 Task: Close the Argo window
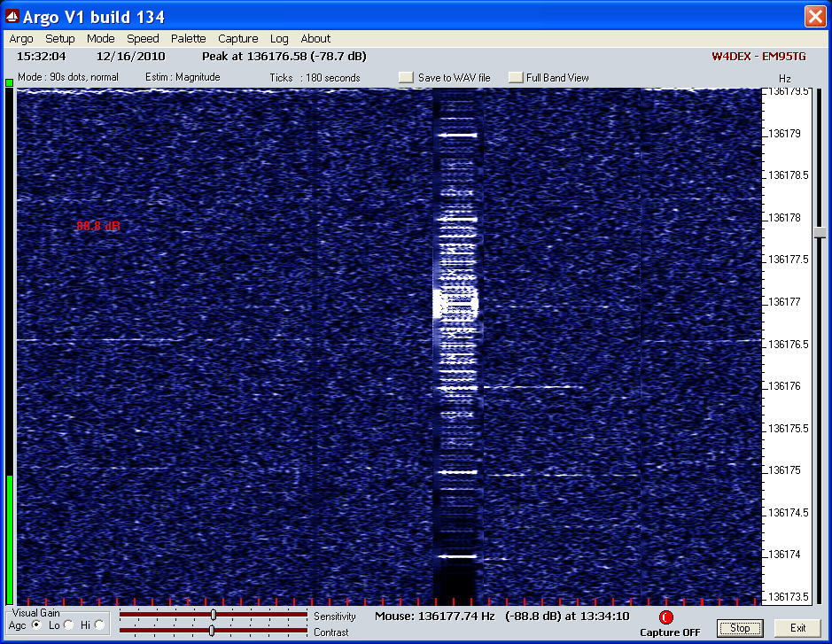coord(815,17)
